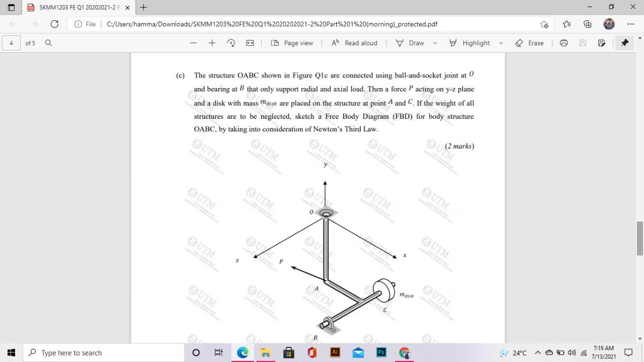Image resolution: width=644 pixels, height=362 pixels.
Task: Refresh the current PDF page
Action: pos(54,24)
